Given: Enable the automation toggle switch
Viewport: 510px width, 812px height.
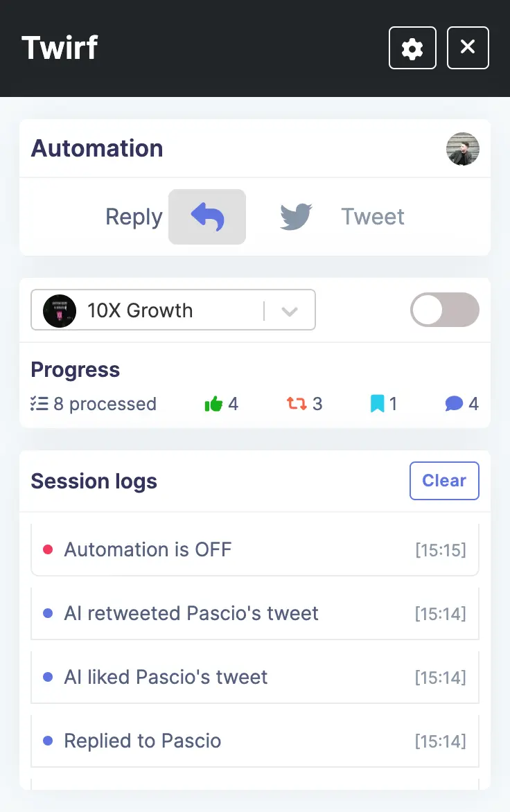Looking at the screenshot, I should click(x=444, y=310).
